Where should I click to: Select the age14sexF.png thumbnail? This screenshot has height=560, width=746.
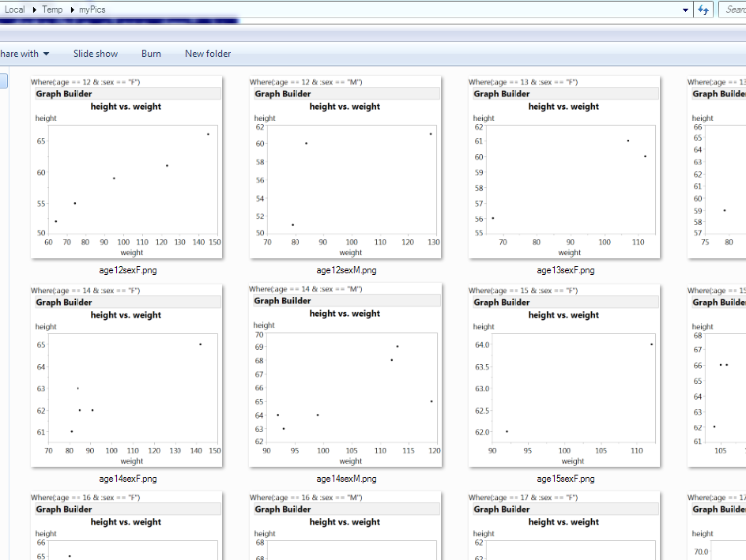[x=126, y=374]
